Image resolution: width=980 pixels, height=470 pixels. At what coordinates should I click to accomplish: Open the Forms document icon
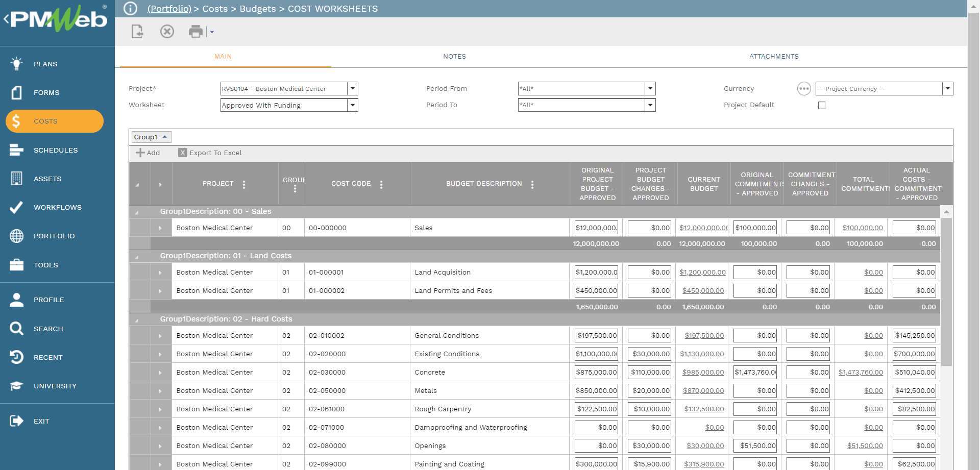click(x=16, y=92)
